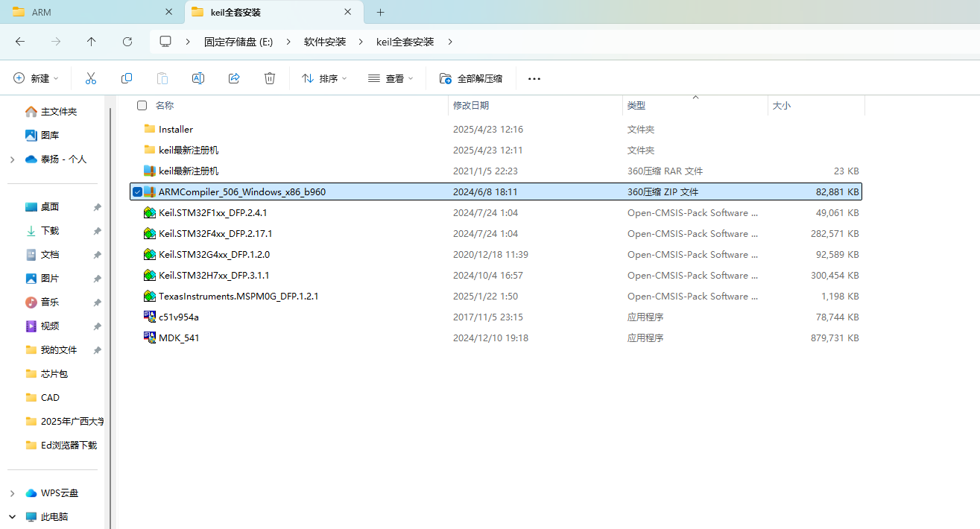Viewport: 980px width, 529px height.
Task: Select the MDK_541 application icon
Action: coord(149,338)
